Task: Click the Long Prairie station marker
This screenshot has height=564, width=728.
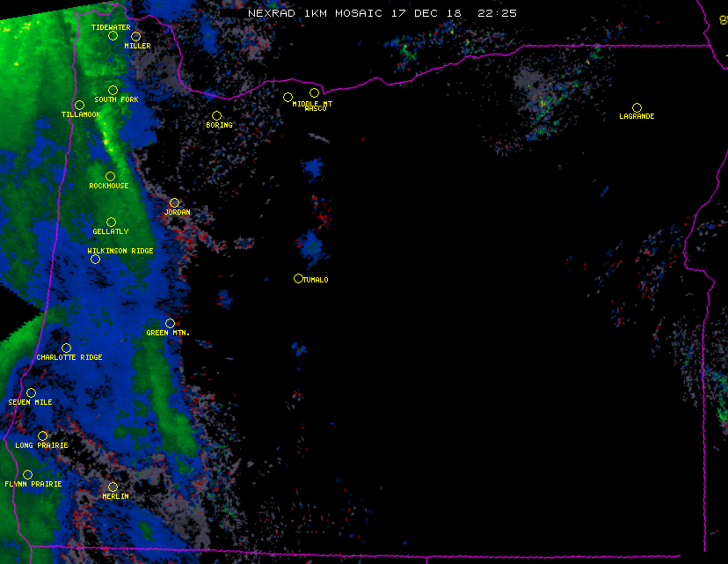Action: coord(42,436)
